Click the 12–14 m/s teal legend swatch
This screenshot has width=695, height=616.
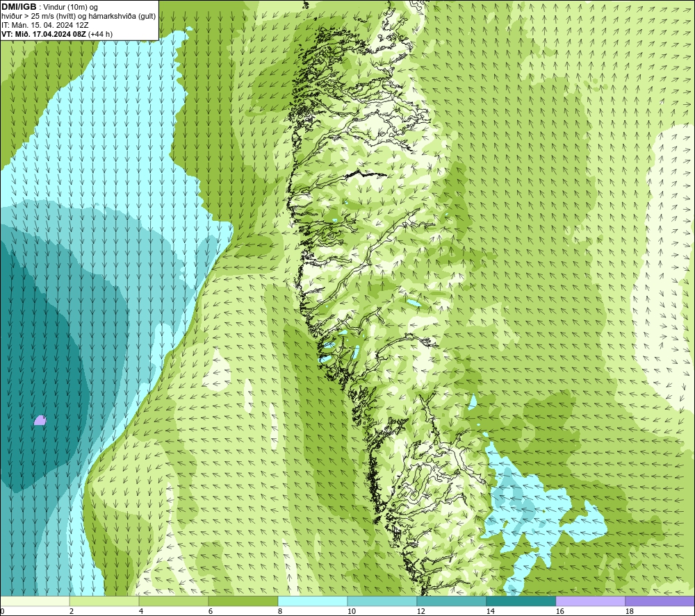(452, 601)
